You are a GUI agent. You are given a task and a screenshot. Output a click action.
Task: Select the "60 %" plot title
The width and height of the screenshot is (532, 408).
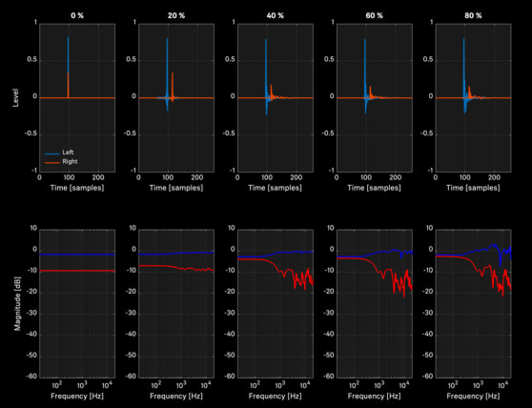(x=374, y=16)
